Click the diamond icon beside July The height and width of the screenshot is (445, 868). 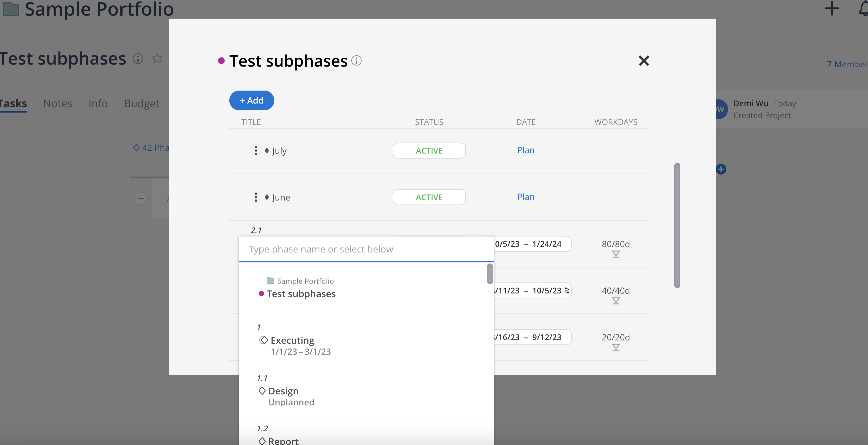tap(267, 151)
